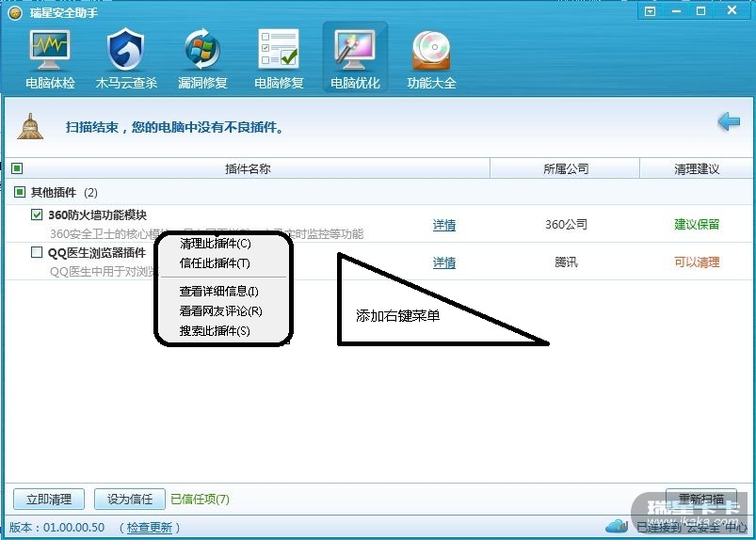Screen dimensions: 756x540
Task: Click 重新扫描 rescan button
Action: (701, 499)
